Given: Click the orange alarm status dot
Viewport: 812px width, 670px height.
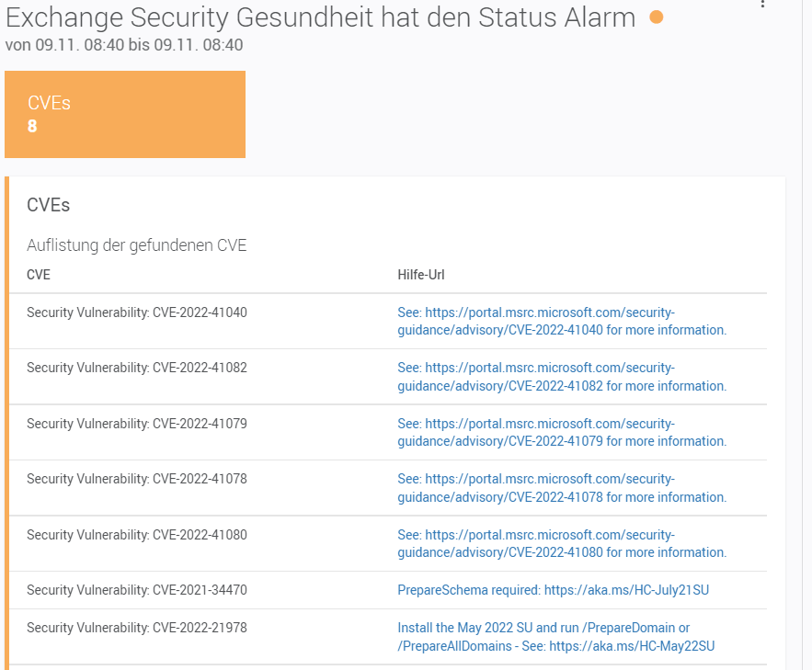Looking at the screenshot, I should click(x=656, y=17).
